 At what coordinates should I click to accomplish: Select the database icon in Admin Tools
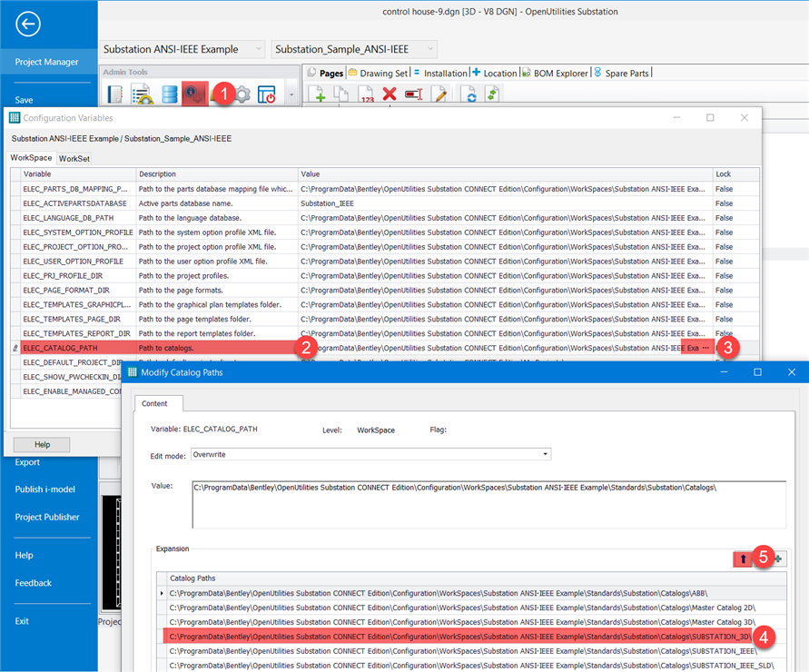click(x=170, y=93)
